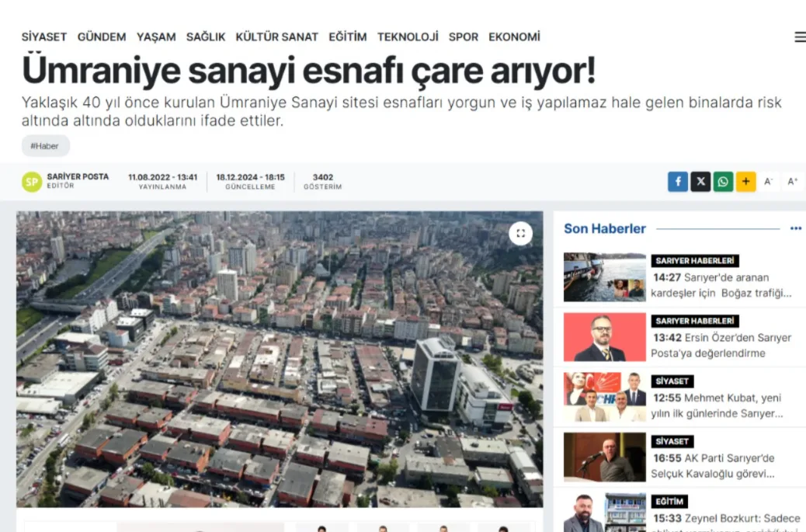Image resolution: width=806 pixels, height=532 pixels.
Task: Decrease the font size with A- icon
Action: [x=769, y=181]
